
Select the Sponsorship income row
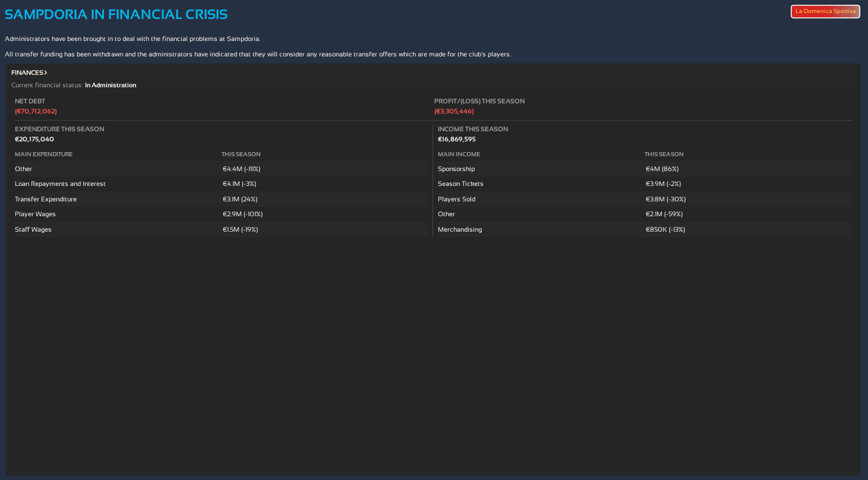[644, 169]
